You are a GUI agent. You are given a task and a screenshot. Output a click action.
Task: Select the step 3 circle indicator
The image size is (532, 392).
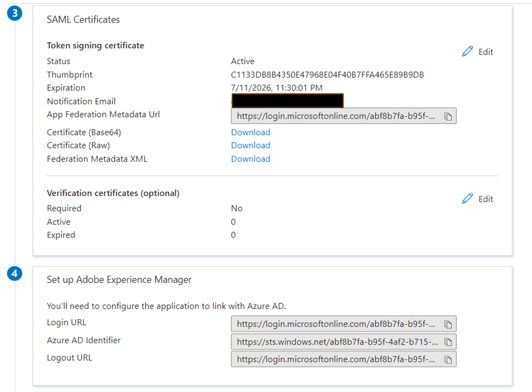click(14, 13)
